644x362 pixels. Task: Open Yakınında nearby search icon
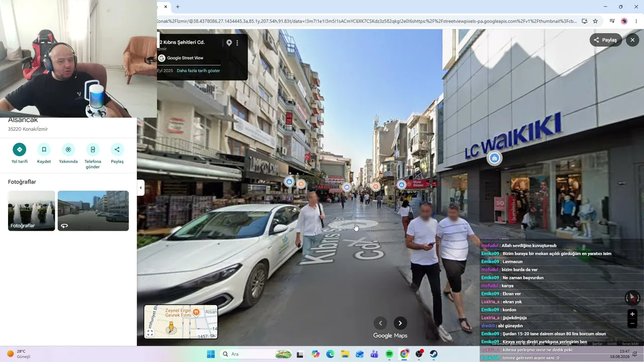(68, 149)
